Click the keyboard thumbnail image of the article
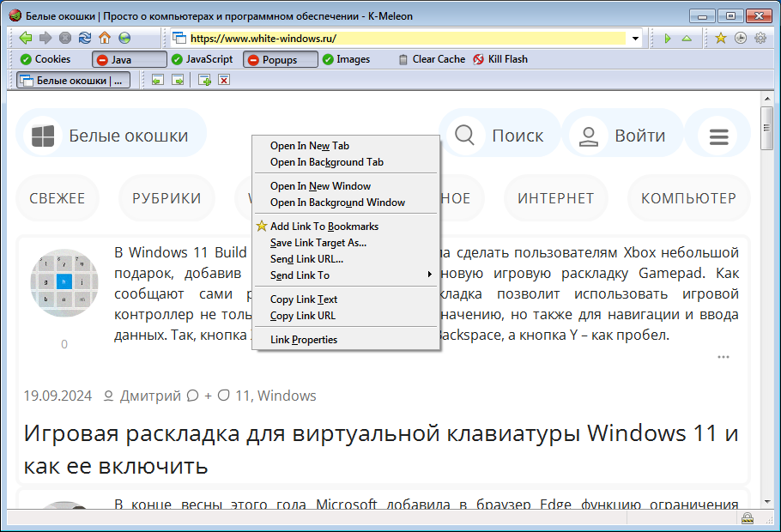Image resolution: width=781 pixels, height=532 pixels. [64, 282]
